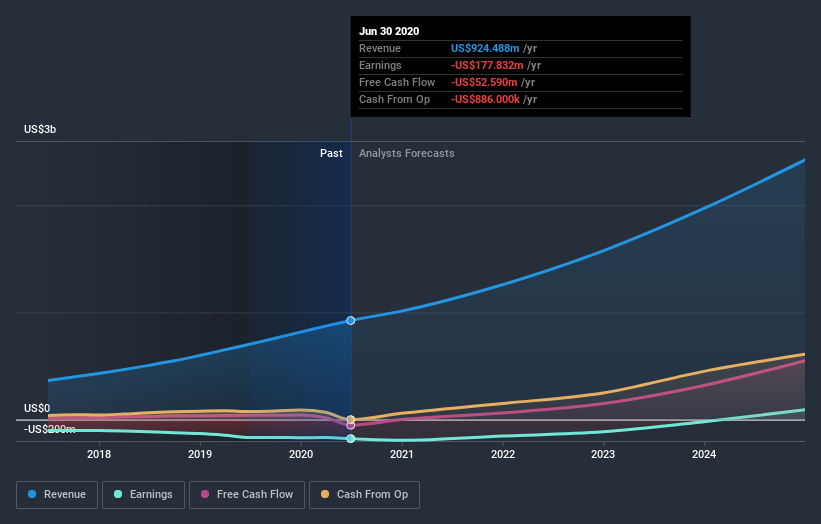Click the Analysts Forecasts label
The height and width of the screenshot is (524, 821).
tap(407, 153)
